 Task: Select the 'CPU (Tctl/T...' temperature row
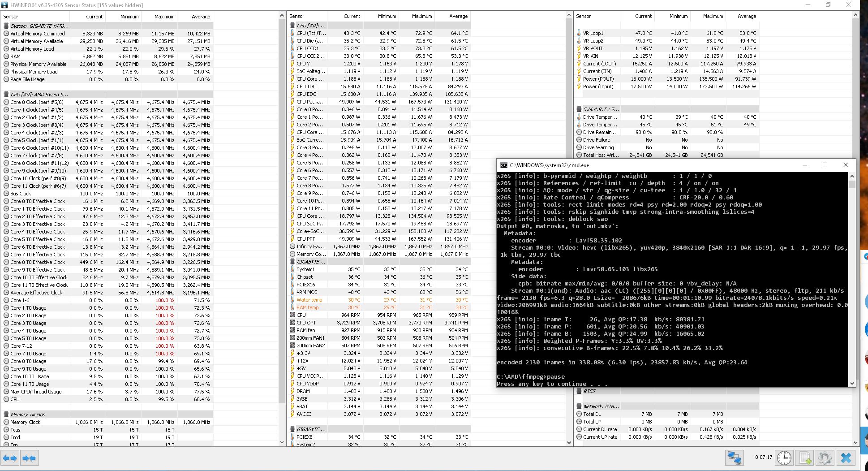(x=380, y=33)
